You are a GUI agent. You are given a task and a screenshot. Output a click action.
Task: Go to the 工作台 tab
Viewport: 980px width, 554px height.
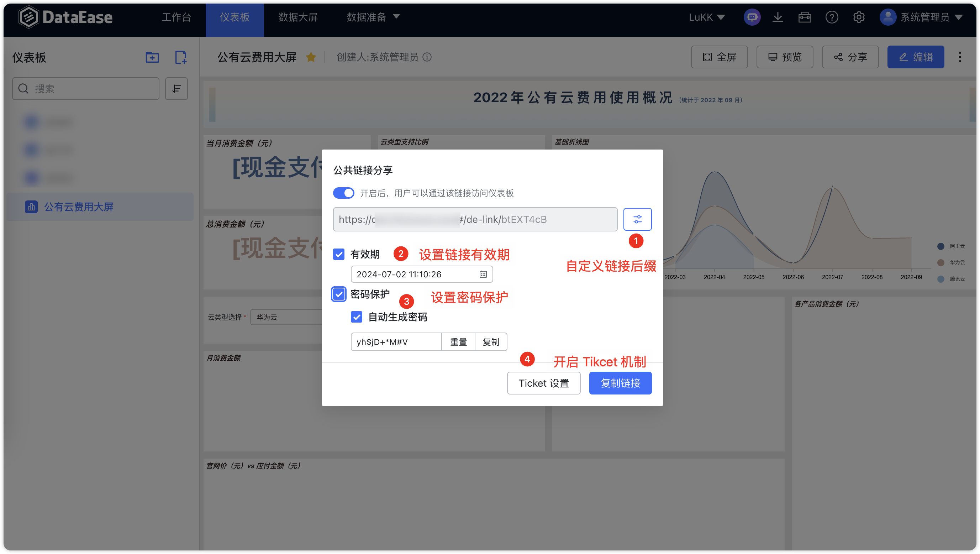(176, 17)
